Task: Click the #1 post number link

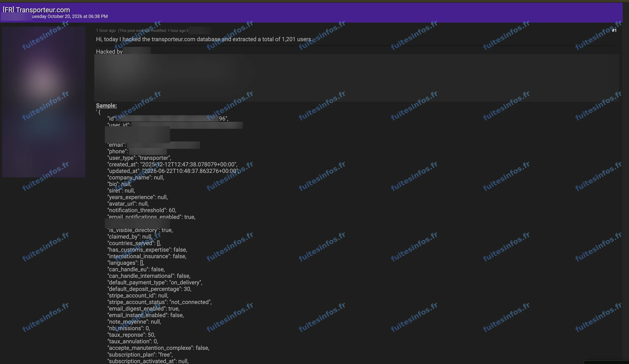Action: coord(614,30)
